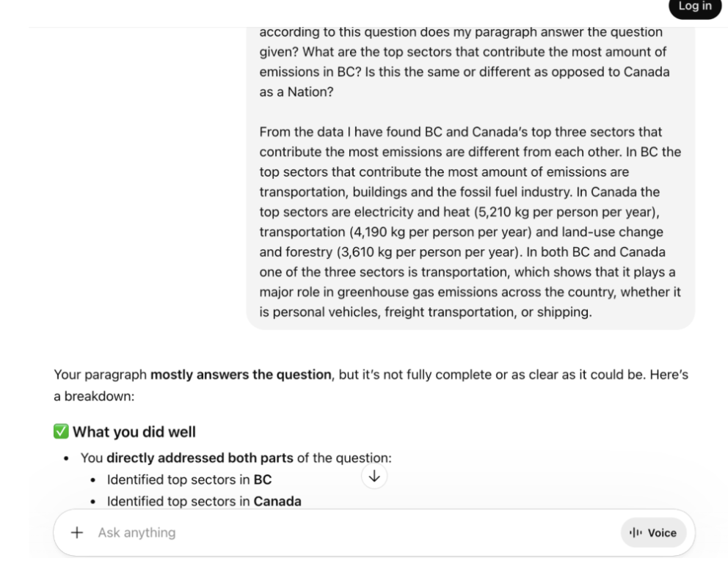Click the green checkmark emoji
Image resolution: width=728 pixels, height=572 pixels.
tap(61, 431)
